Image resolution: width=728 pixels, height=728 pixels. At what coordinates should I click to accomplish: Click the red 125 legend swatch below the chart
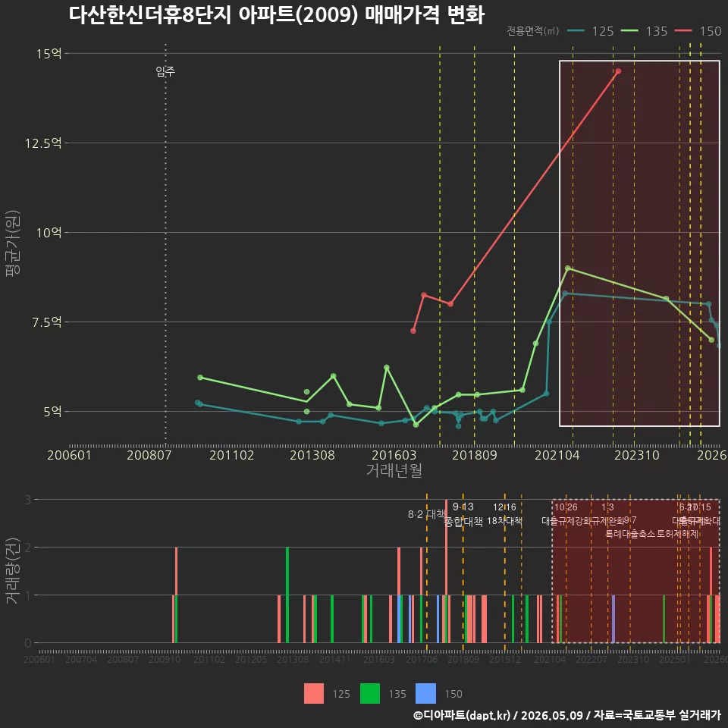coord(314,694)
